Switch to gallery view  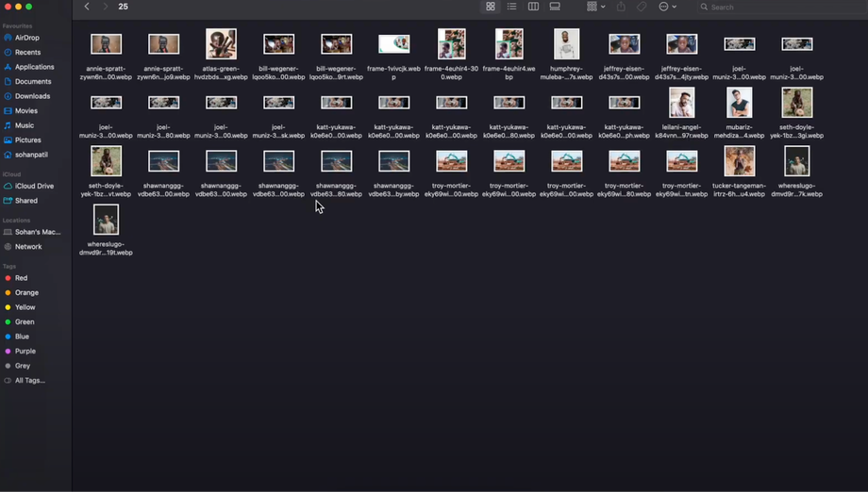(555, 7)
